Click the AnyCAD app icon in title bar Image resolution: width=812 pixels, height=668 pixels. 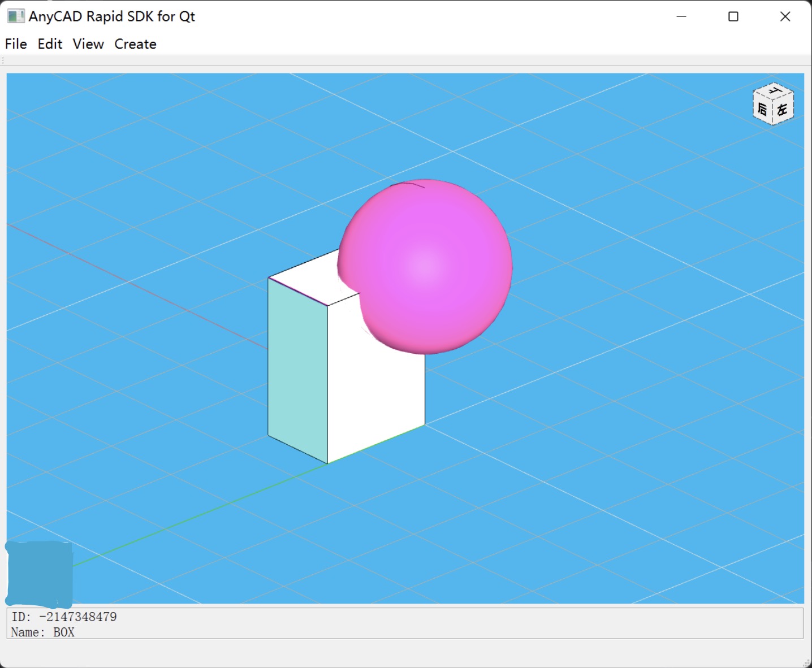16,16
